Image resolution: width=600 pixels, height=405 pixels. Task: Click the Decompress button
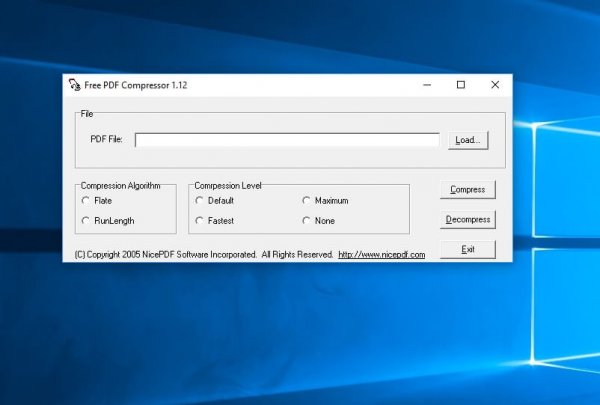click(x=468, y=219)
